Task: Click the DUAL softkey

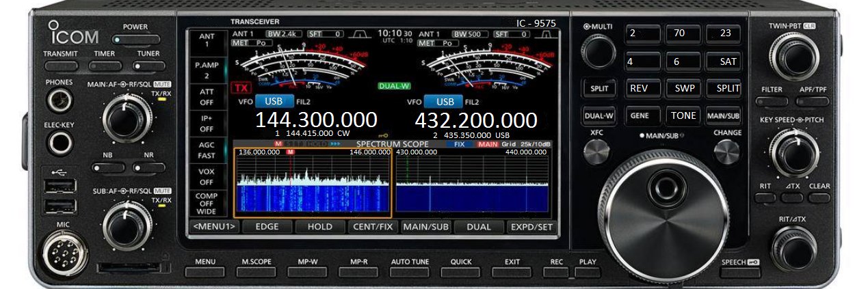Action: coord(478,227)
